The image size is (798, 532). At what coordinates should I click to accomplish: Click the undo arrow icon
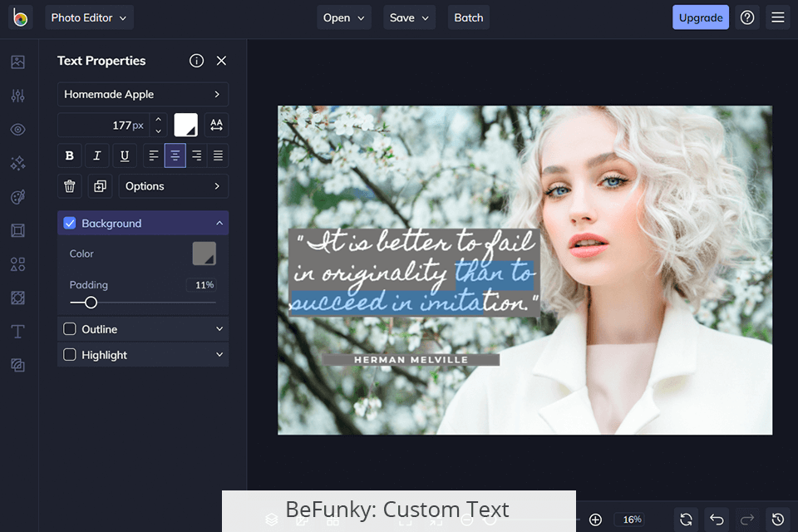717,520
